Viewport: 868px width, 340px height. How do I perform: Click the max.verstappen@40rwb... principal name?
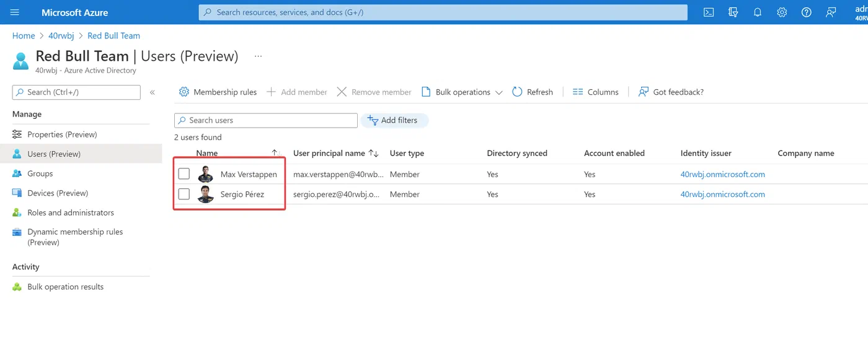(x=339, y=174)
